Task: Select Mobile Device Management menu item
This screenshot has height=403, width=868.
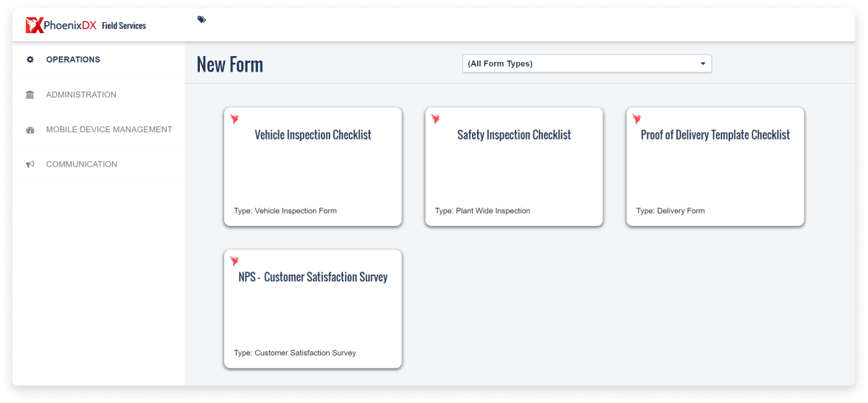Action: [109, 130]
